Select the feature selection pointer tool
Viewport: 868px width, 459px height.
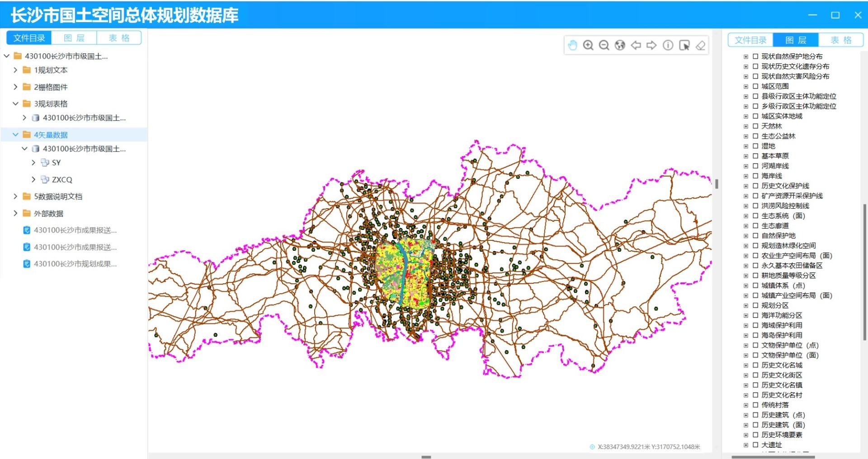(684, 45)
